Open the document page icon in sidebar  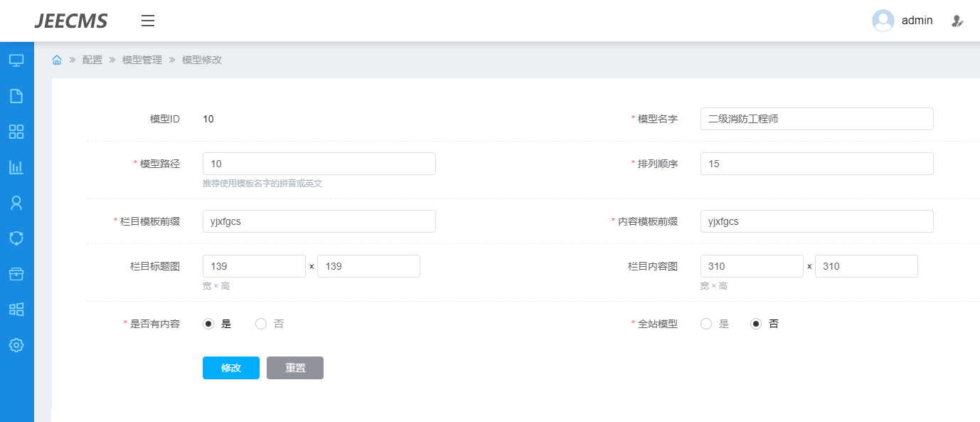[16, 96]
